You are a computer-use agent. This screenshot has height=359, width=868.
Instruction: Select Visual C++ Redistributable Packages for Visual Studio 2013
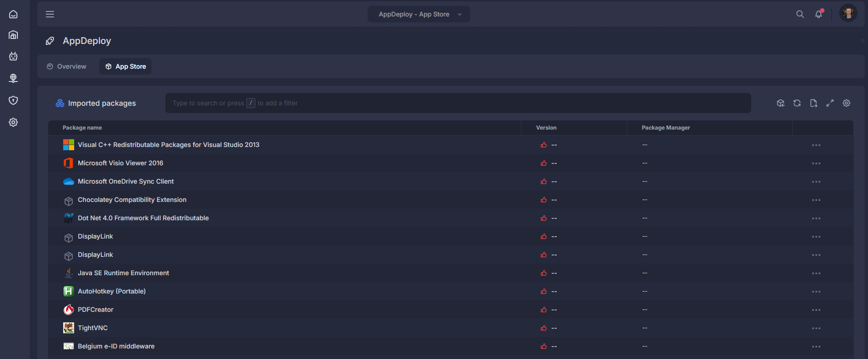[x=168, y=145]
